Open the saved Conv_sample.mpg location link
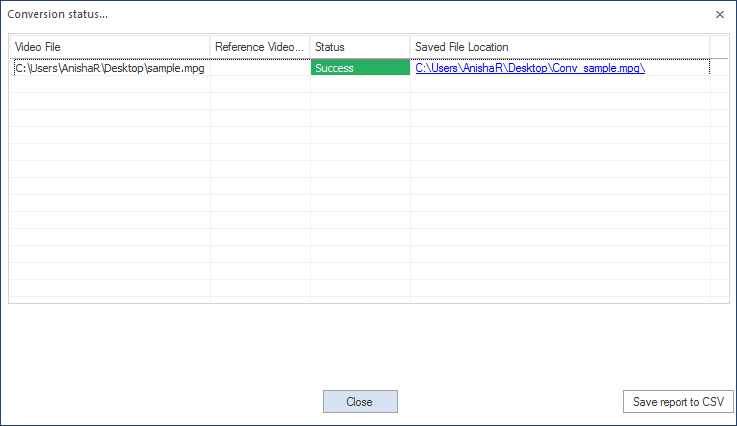The width and height of the screenshot is (737, 426). (530, 68)
